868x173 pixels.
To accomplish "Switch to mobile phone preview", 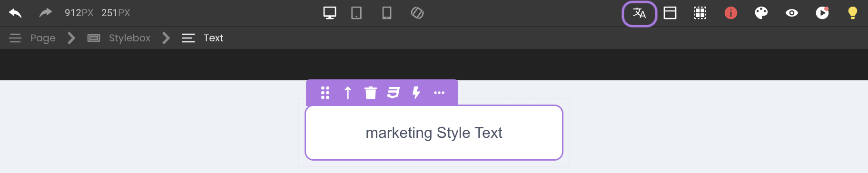I will click(x=387, y=13).
